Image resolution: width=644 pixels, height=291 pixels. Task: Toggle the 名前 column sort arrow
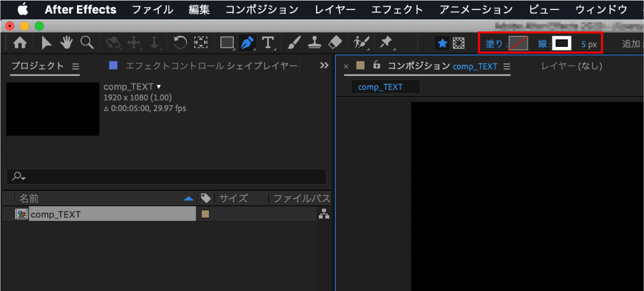(189, 199)
